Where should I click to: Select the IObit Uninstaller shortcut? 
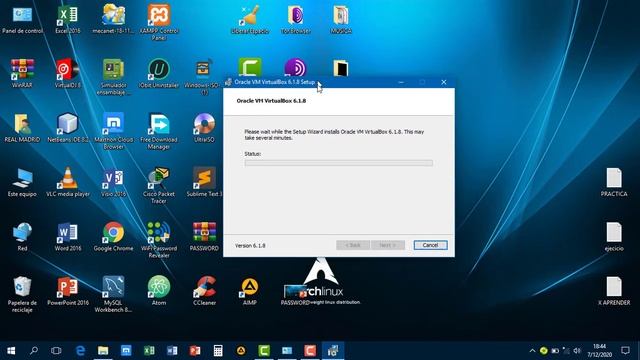[159, 73]
